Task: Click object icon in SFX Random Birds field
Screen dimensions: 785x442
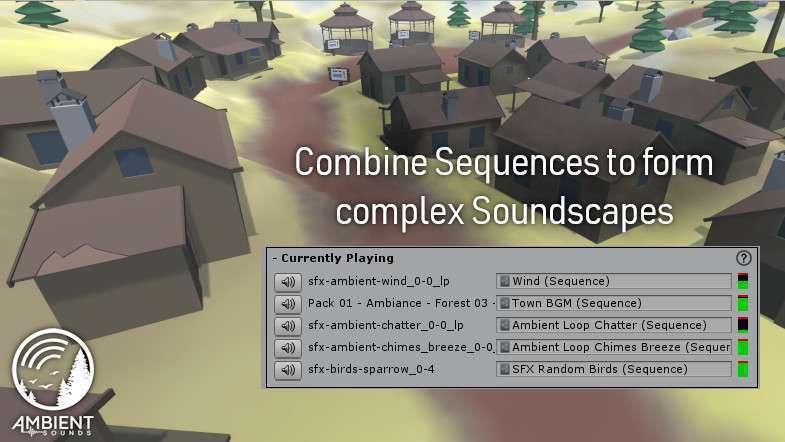Action: (x=505, y=369)
